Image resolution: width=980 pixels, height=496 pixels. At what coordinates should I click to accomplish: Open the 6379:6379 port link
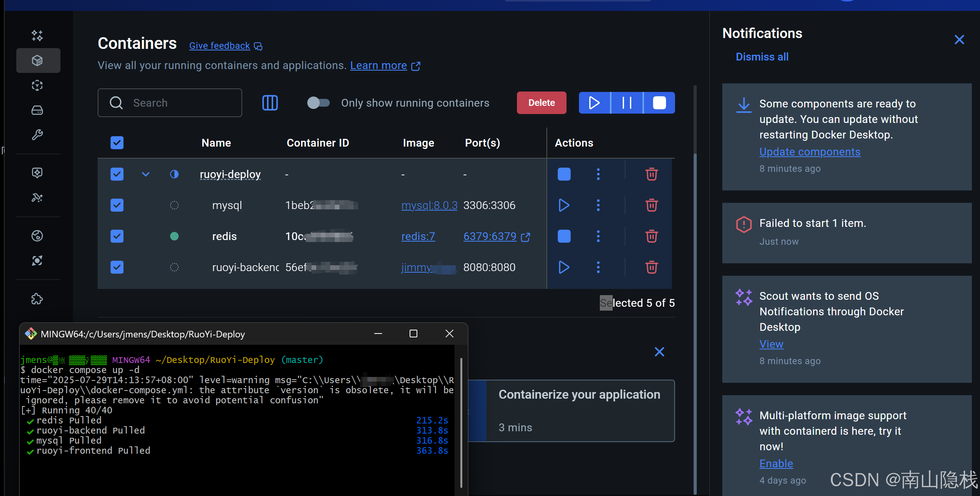(490, 236)
